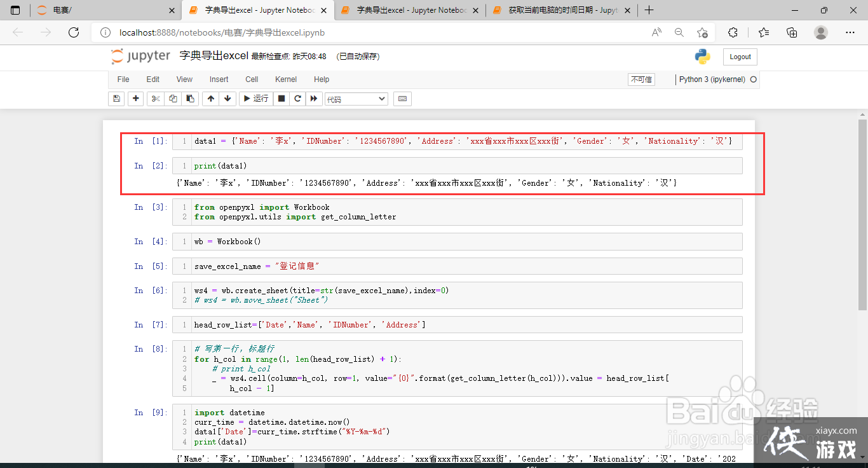Click the zoom out magnifier icon
The width and height of the screenshot is (868, 468).
pos(679,32)
